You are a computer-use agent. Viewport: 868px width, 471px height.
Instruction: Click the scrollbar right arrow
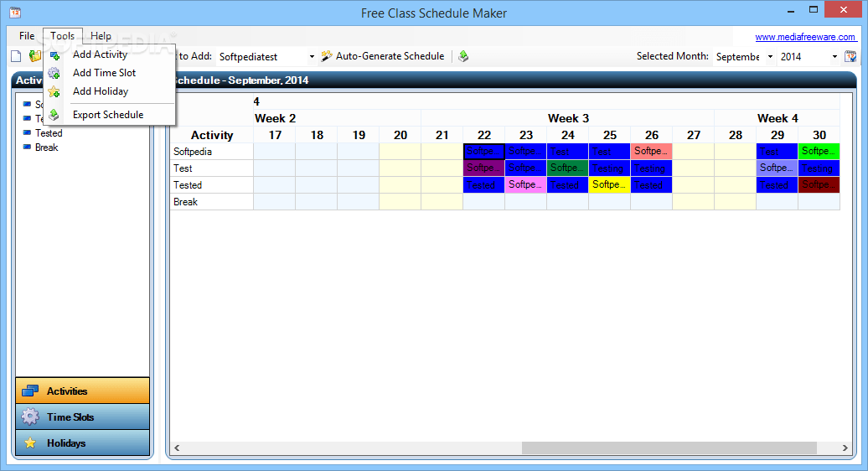click(845, 448)
